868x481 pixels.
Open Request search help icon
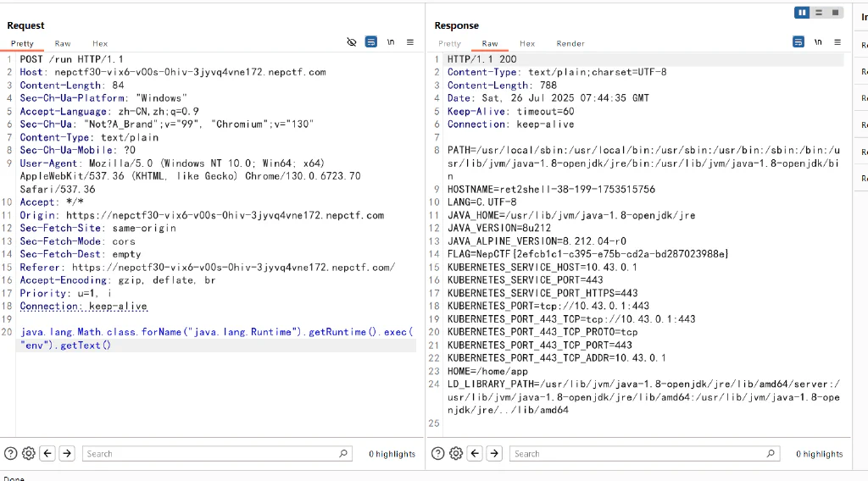[10, 453]
